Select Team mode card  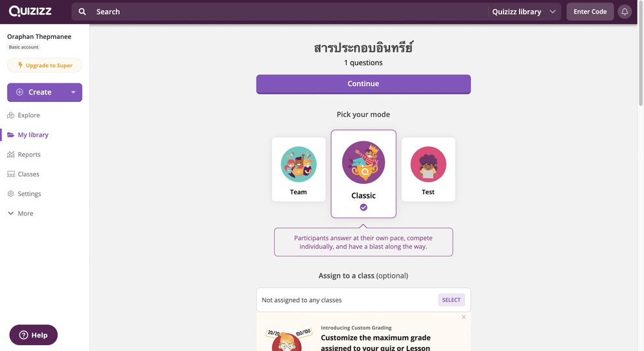point(299,170)
